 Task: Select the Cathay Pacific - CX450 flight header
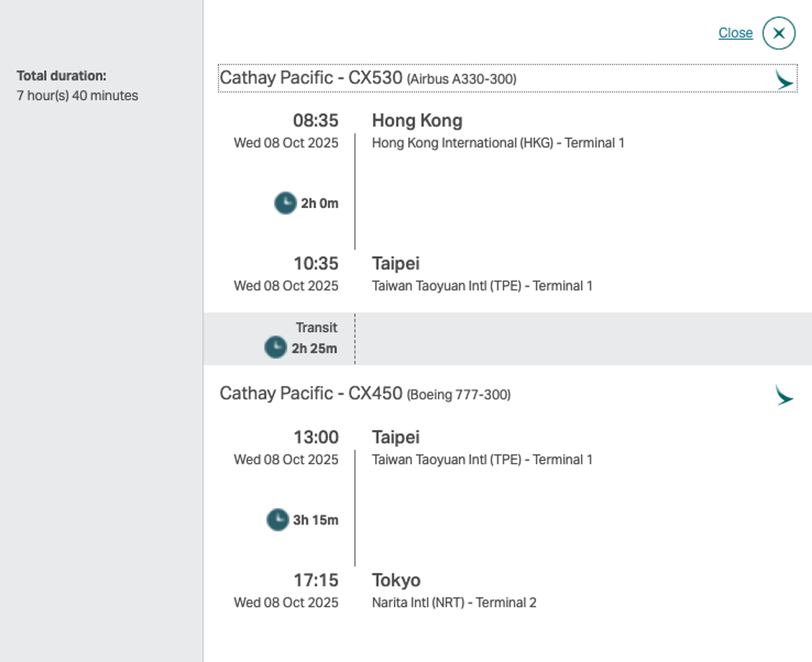point(365,394)
